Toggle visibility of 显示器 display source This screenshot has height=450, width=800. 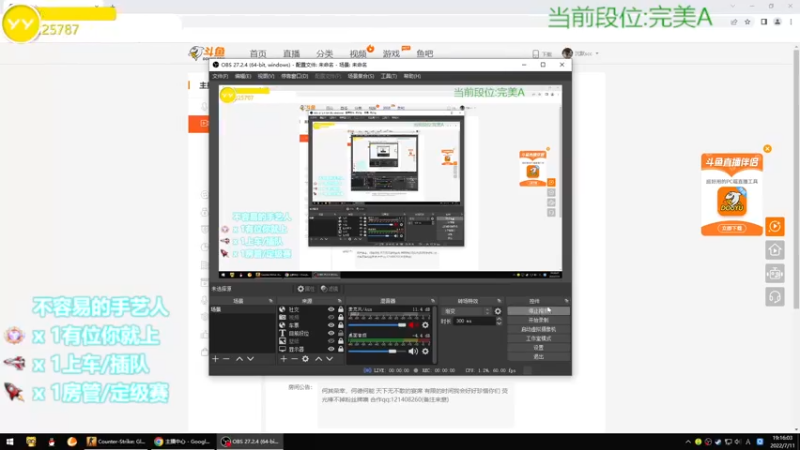[x=331, y=349]
